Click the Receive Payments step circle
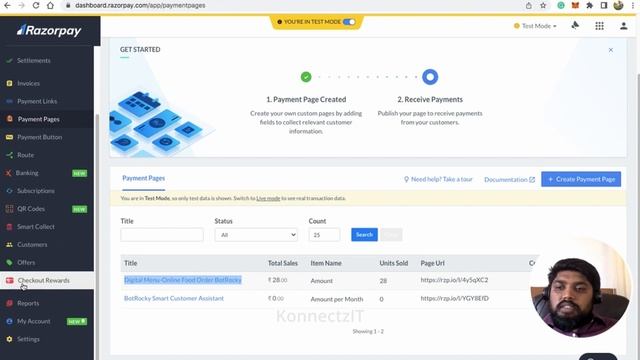The height and width of the screenshot is (360, 640). click(x=430, y=77)
